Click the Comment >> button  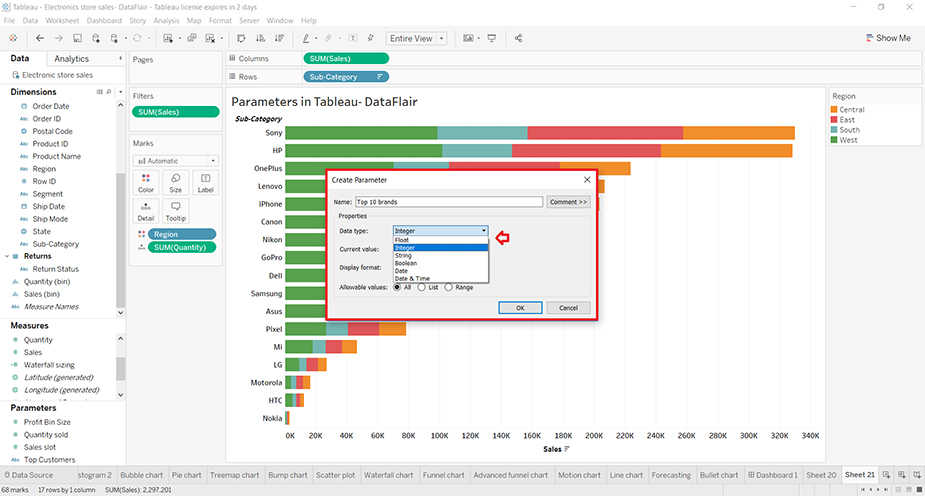[x=568, y=202]
